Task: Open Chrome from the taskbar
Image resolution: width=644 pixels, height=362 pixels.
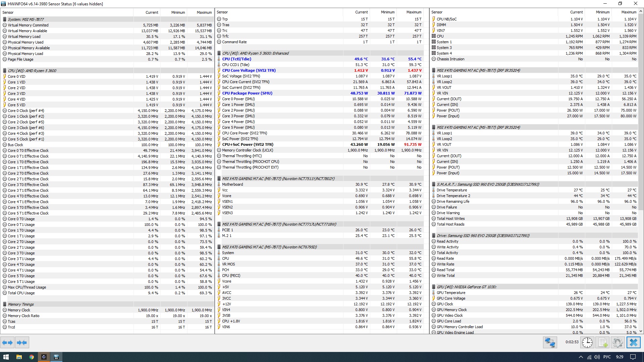Action: tap(31, 357)
